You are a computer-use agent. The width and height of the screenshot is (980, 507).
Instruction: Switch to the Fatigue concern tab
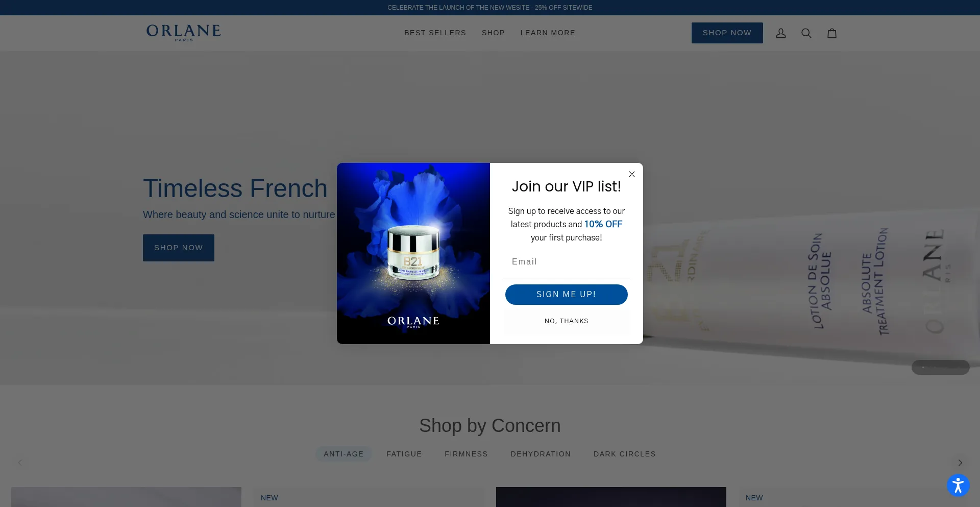404,454
